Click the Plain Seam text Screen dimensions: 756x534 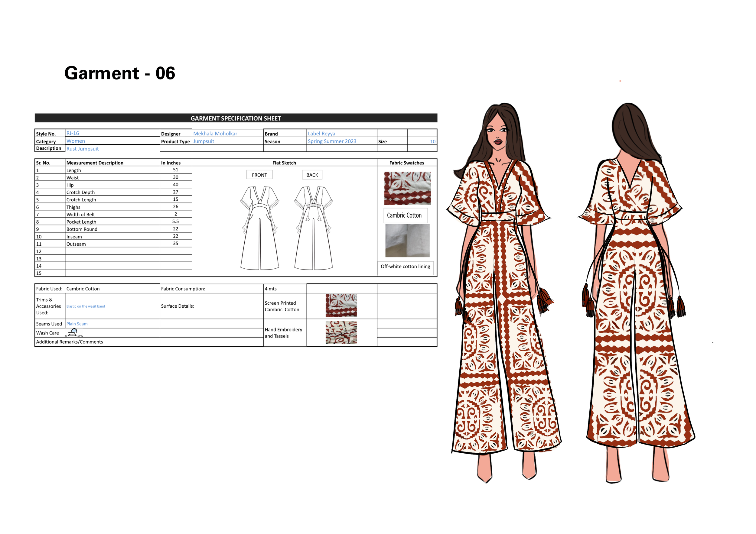(x=77, y=324)
